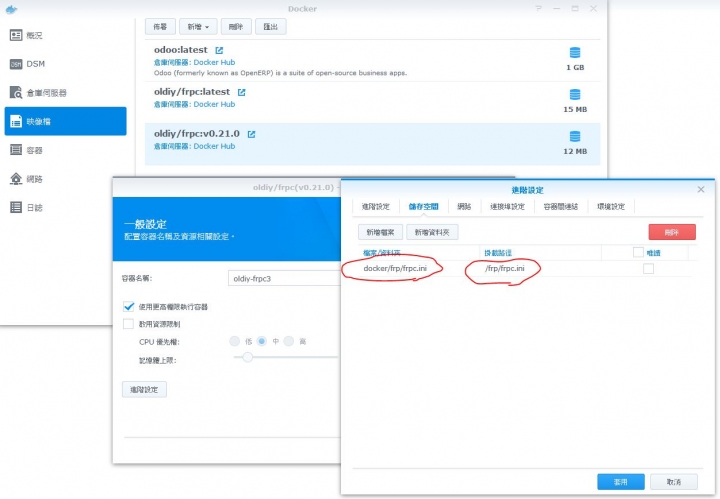720x499 pixels.
Task: Select medium CPU priority radio button
Action: coord(262,341)
